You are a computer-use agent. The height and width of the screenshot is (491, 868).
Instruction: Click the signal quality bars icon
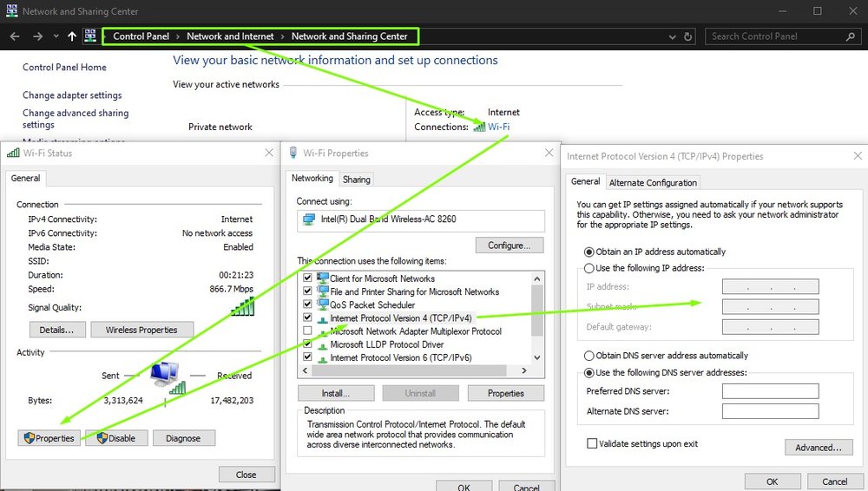click(x=243, y=306)
